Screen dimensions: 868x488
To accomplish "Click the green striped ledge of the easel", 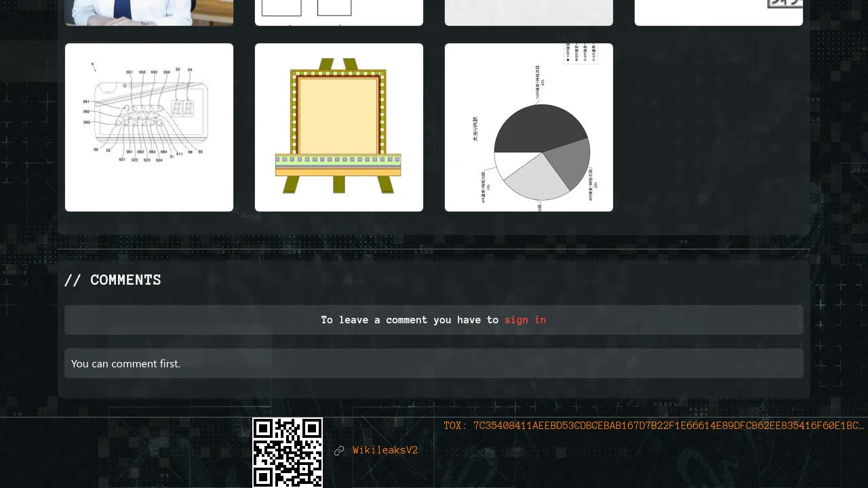I will (338, 161).
